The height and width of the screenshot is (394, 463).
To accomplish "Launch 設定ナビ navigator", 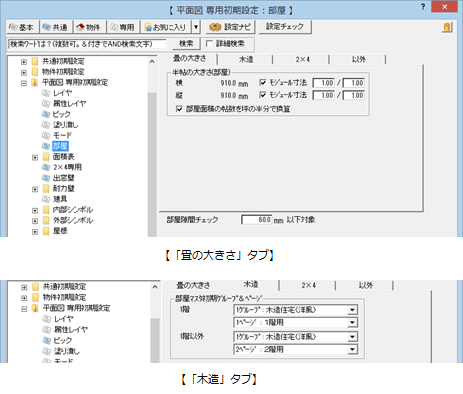I will (x=230, y=27).
